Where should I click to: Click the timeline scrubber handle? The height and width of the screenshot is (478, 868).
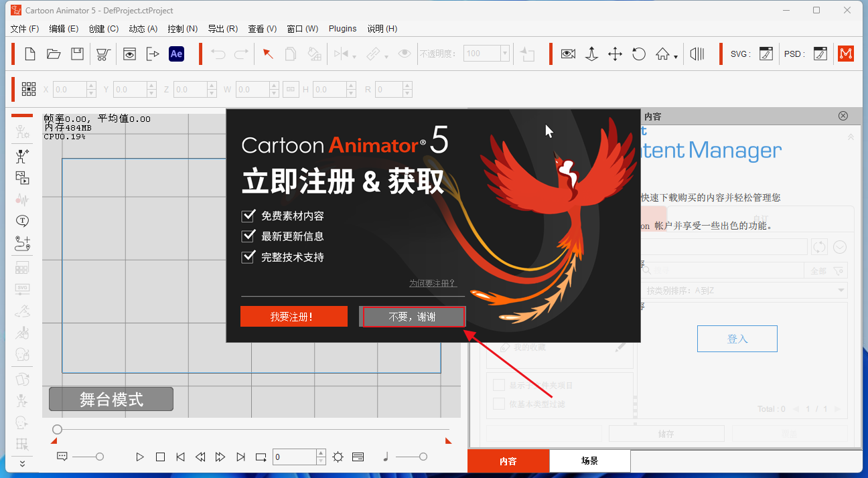[58, 429]
